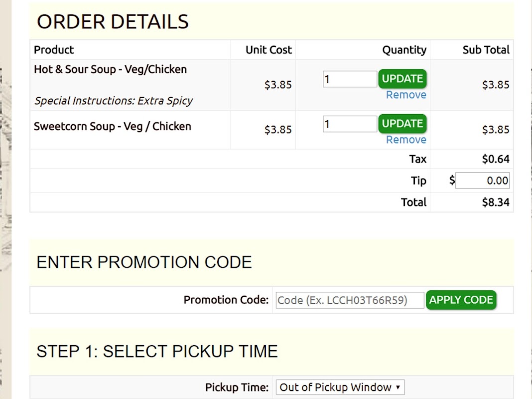Focus the Hot & Sour Soup quantity field
The width and height of the screenshot is (532, 399).
click(350, 79)
